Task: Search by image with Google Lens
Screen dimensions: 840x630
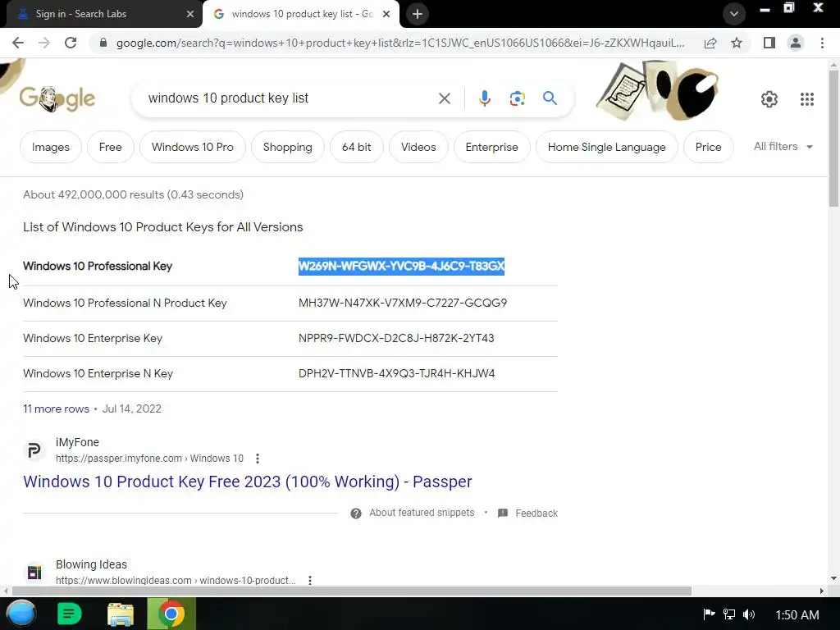Action: (x=517, y=98)
